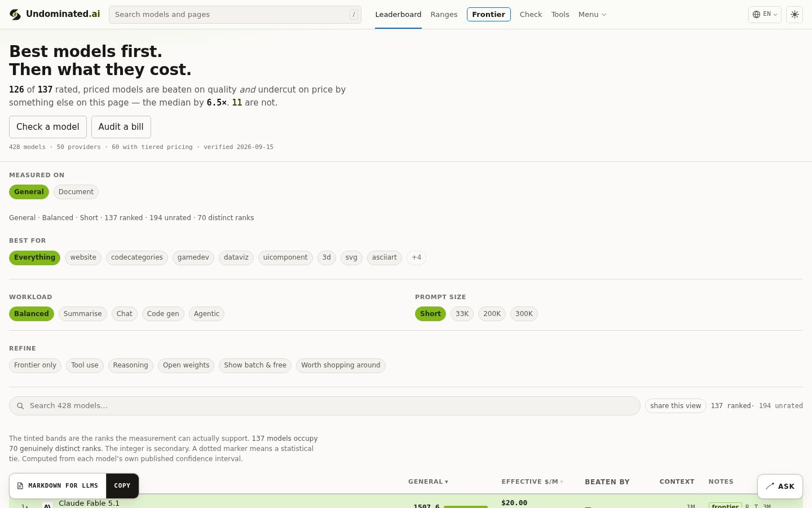
Task: Set prompt size to 300K
Action: [x=524, y=314]
